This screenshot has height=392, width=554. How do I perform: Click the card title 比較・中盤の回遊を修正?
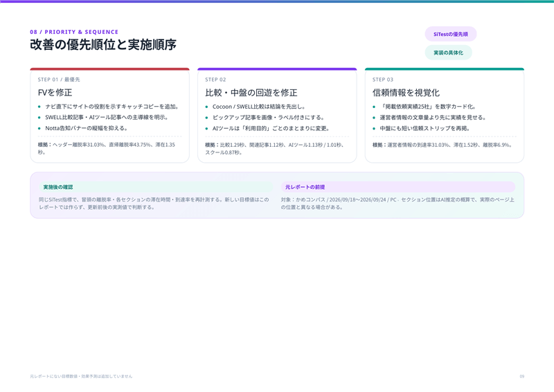(251, 93)
